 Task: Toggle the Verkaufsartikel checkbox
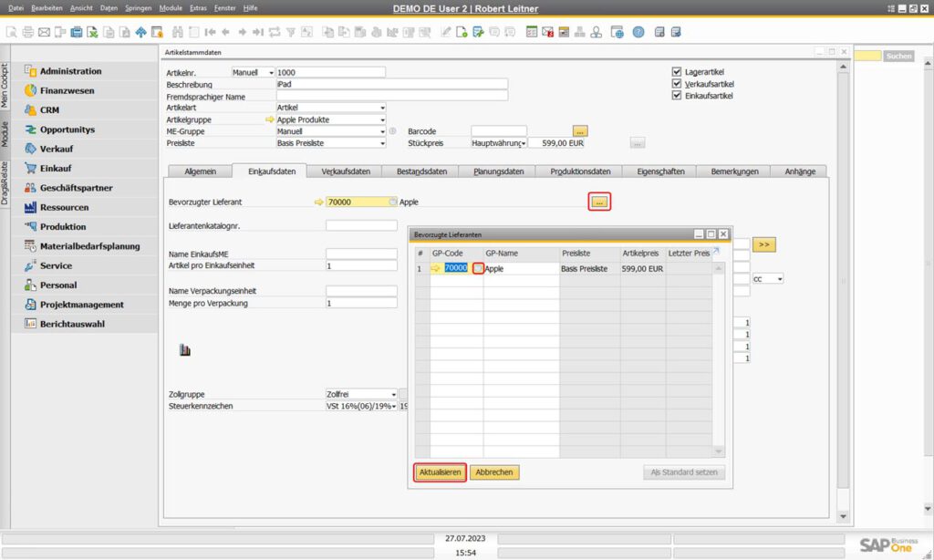677,83
